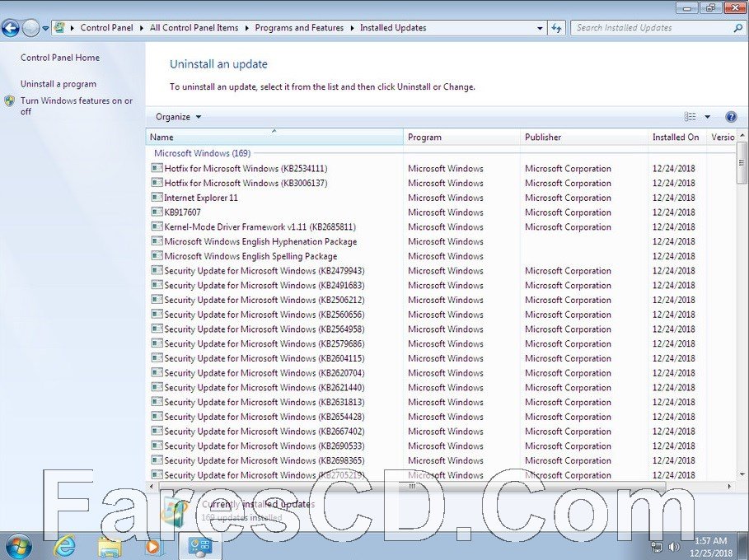Open Windows Explorer from the taskbar
Image resolution: width=749 pixels, height=560 pixels.
pos(110,547)
